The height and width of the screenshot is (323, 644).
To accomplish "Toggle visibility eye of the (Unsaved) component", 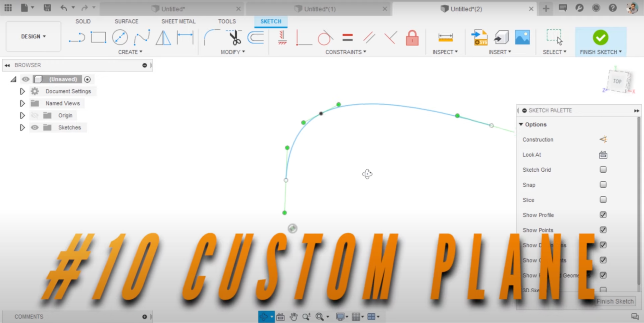I will point(25,79).
